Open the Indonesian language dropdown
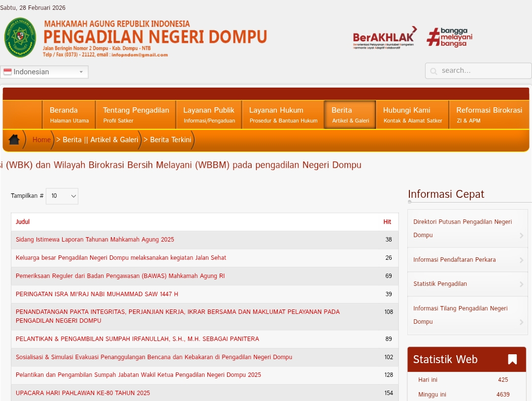The height and width of the screenshot is (401, 532). tap(44, 72)
